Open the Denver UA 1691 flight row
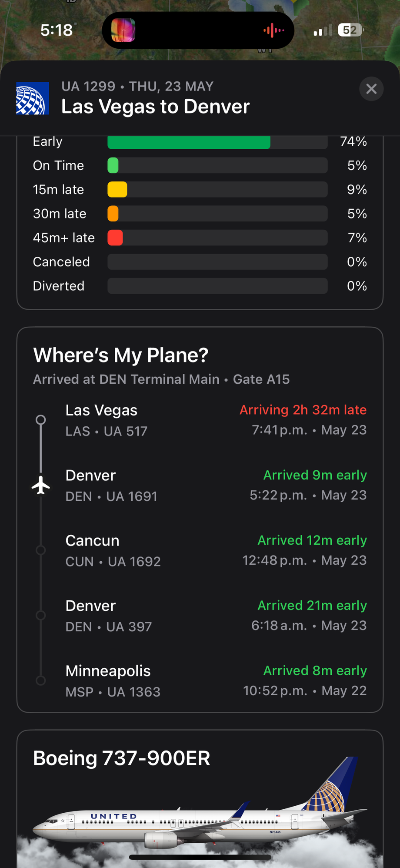This screenshot has width=400, height=868. [200, 486]
